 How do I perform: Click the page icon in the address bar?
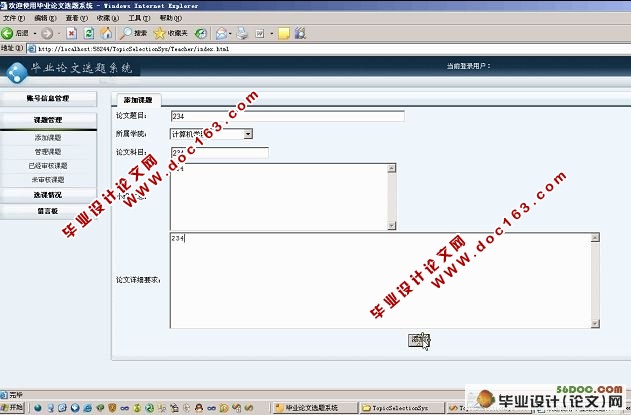(x=31, y=49)
